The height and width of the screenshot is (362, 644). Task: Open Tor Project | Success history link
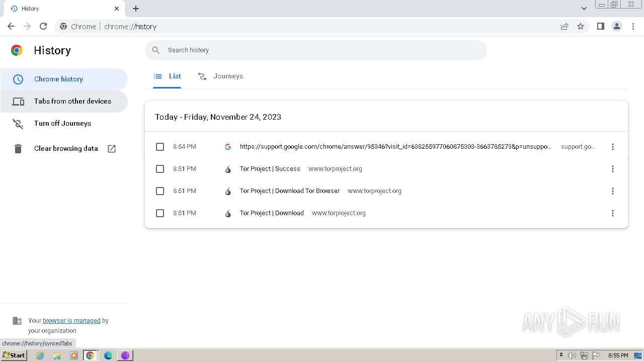[270, 169]
